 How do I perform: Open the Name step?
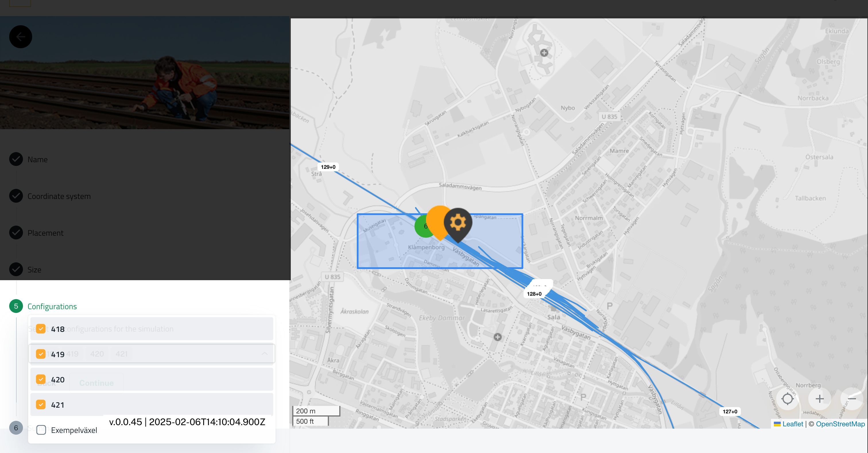(37, 159)
